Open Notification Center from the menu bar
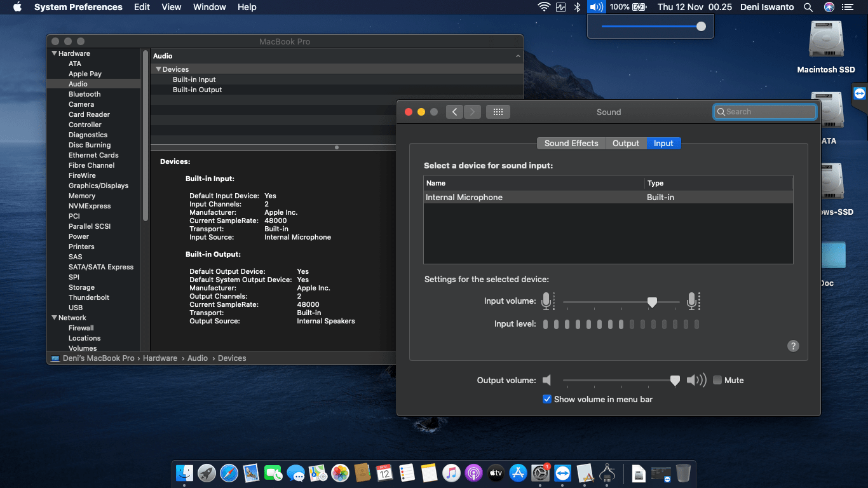Image resolution: width=868 pixels, height=488 pixels. coord(847,7)
